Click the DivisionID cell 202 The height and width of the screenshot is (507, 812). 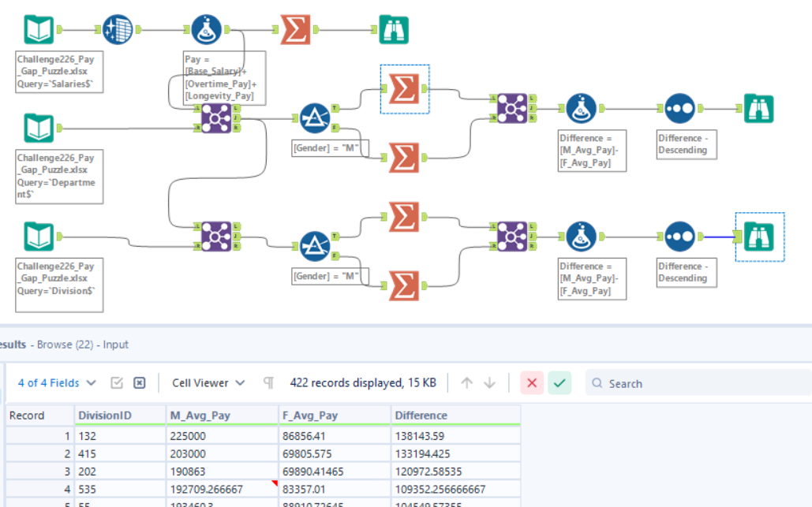(x=120, y=472)
